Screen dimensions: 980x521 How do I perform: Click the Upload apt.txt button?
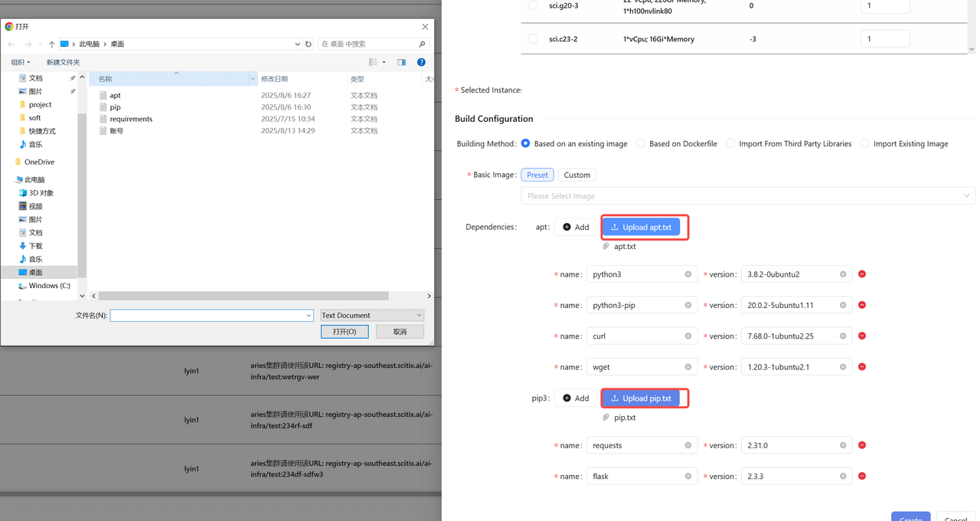point(641,227)
